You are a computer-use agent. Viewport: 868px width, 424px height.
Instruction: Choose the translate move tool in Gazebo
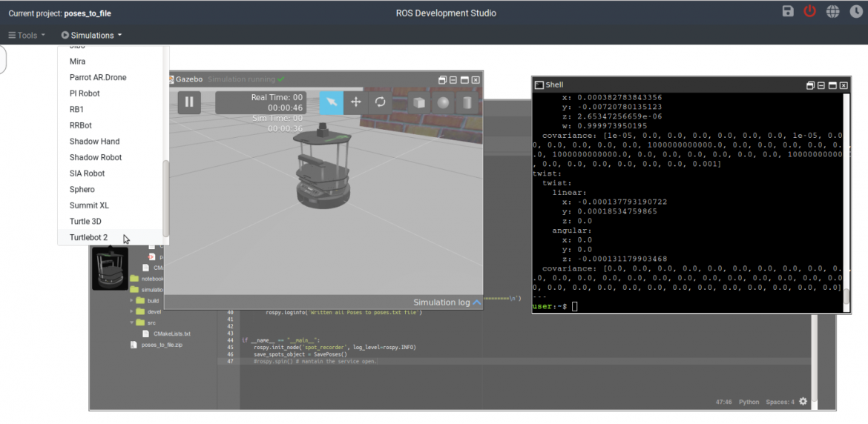click(x=356, y=102)
